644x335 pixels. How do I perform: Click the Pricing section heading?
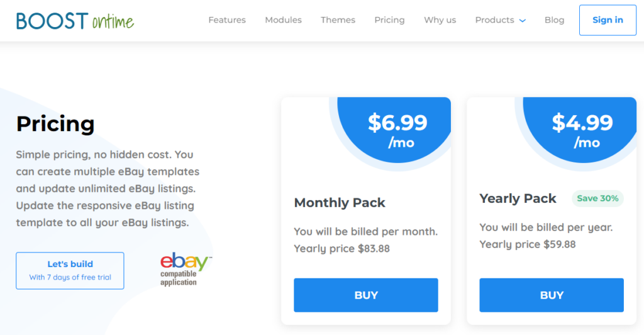55,124
